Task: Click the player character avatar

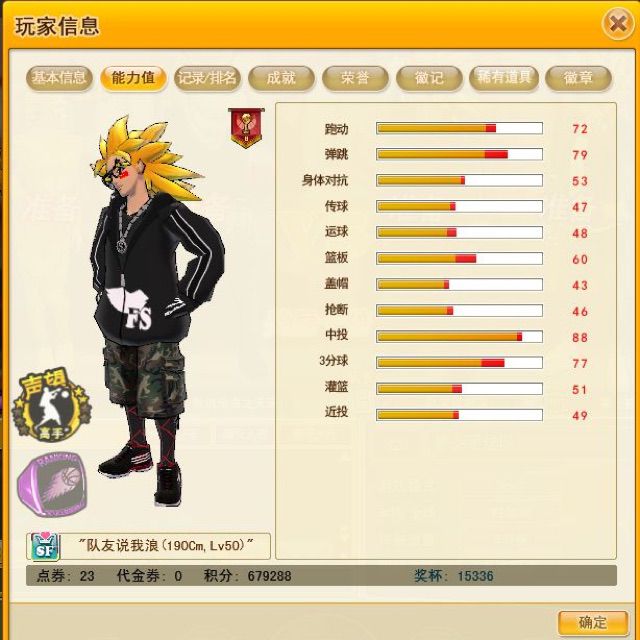Action: pyautogui.click(x=157, y=310)
